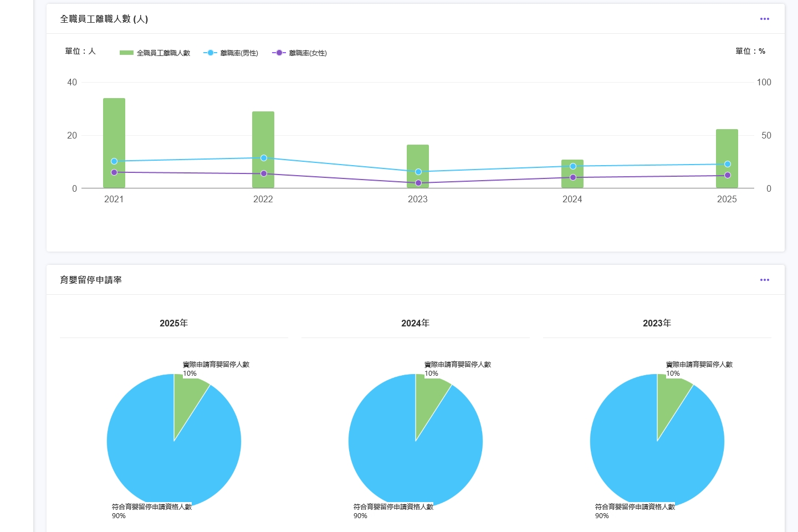Select the 2025 female turnover rate point
Image resolution: width=798 pixels, height=532 pixels.
click(x=728, y=175)
